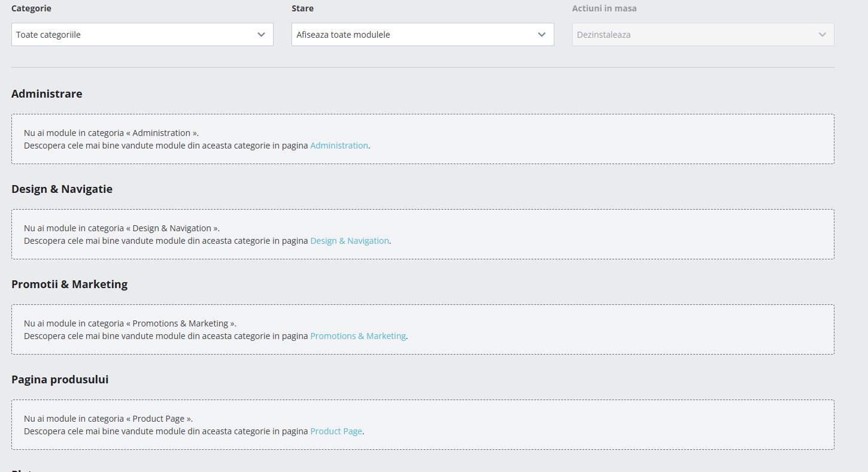Image resolution: width=868 pixels, height=472 pixels.
Task: Click the Stare filter label
Action: [302, 8]
